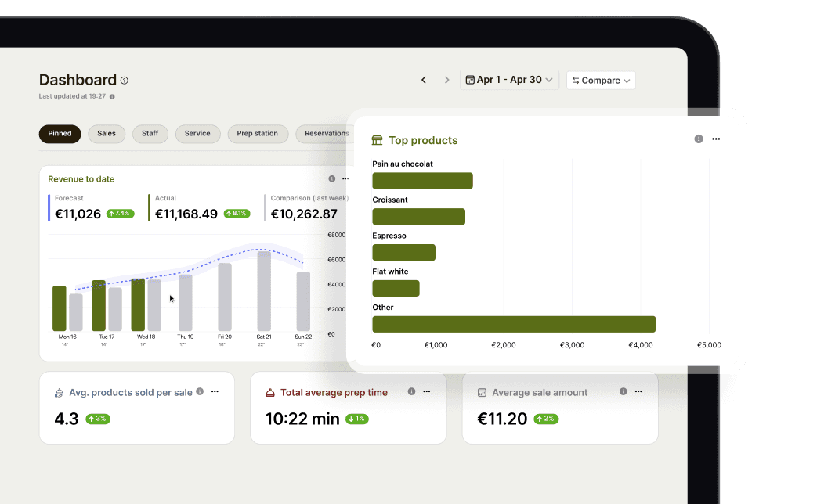835x504 pixels.
Task: Click info icon on Total average prep time
Action: coord(412,392)
